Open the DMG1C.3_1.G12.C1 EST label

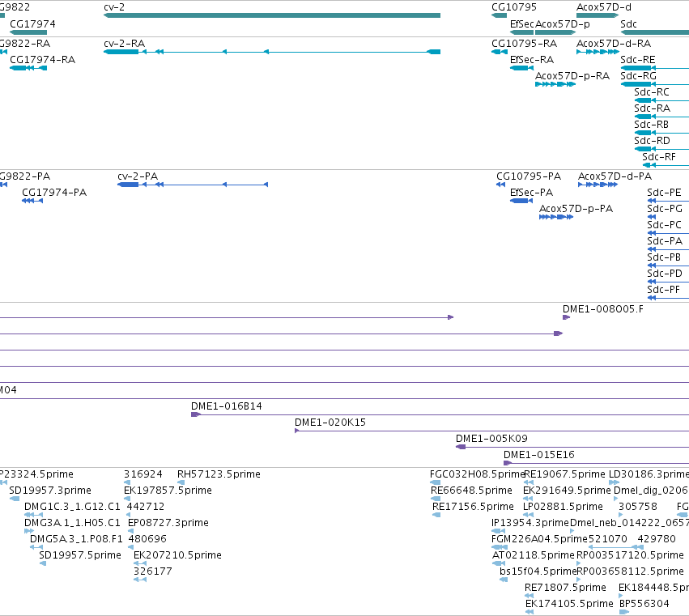click(72, 507)
